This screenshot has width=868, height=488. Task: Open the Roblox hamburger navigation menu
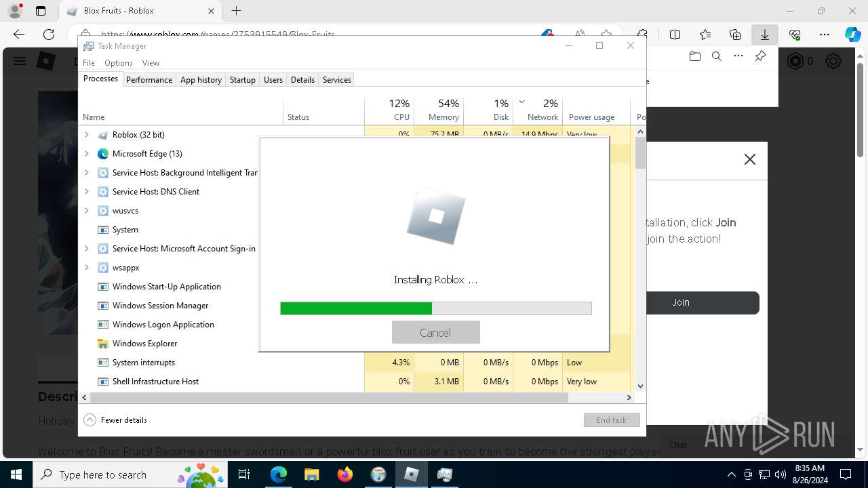(x=20, y=62)
